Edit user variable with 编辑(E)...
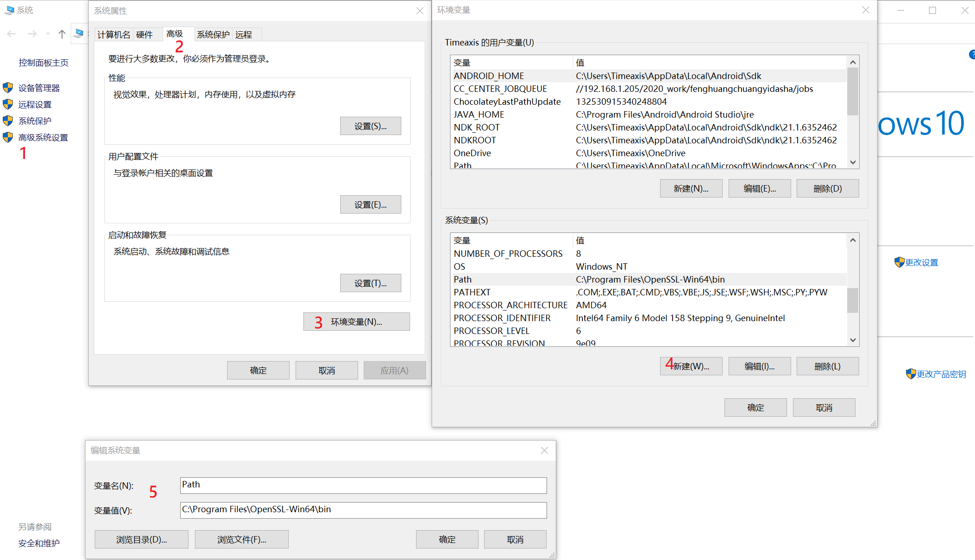This screenshot has height=560, width=975. click(x=760, y=188)
